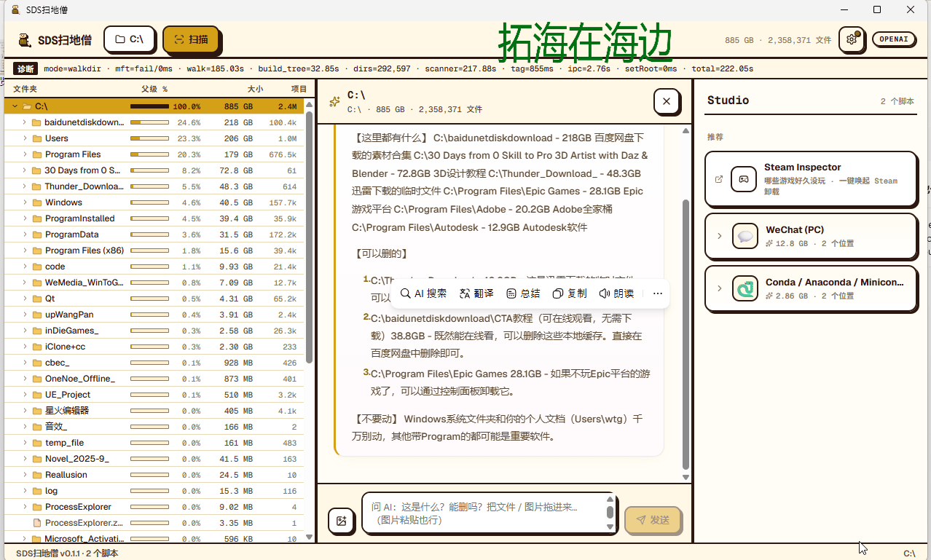
Task: Click 复制 in the popup toolbar
Action: click(x=570, y=293)
